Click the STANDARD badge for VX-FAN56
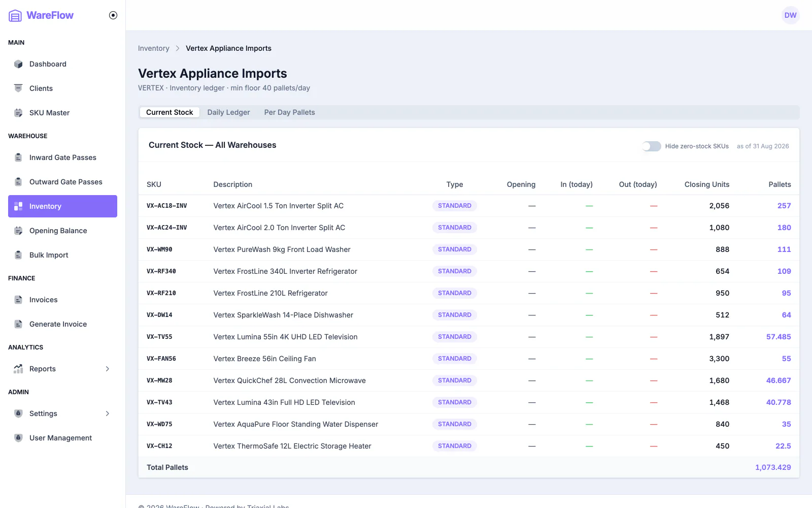 coord(454,359)
